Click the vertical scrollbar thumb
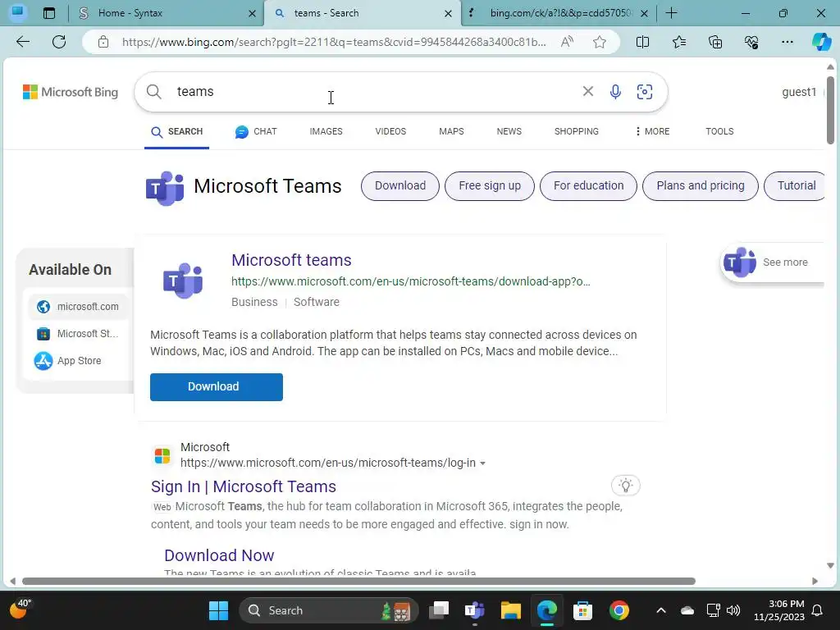This screenshot has width=840, height=630. pos(830,110)
